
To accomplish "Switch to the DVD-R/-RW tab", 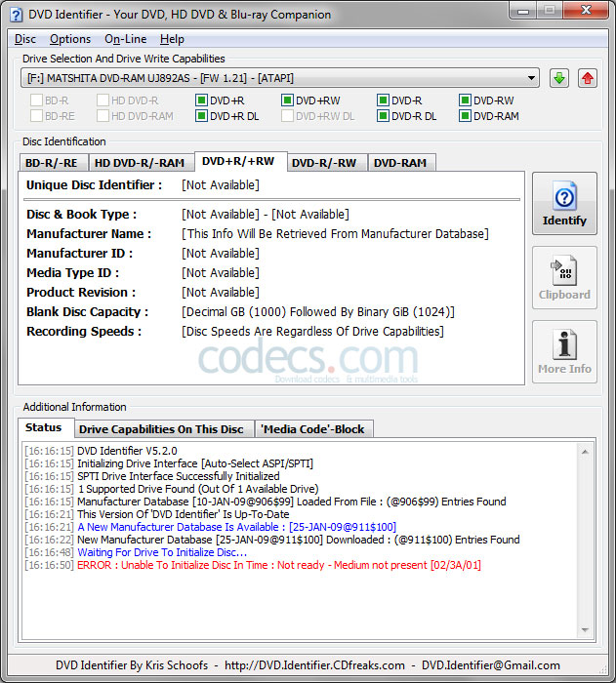I will tap(327, 163).
